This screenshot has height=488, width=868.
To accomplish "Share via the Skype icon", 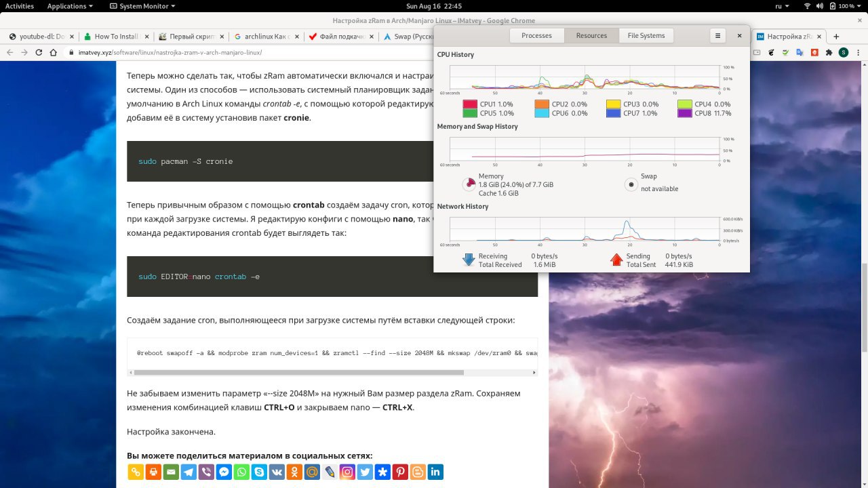I will point(259,472).
